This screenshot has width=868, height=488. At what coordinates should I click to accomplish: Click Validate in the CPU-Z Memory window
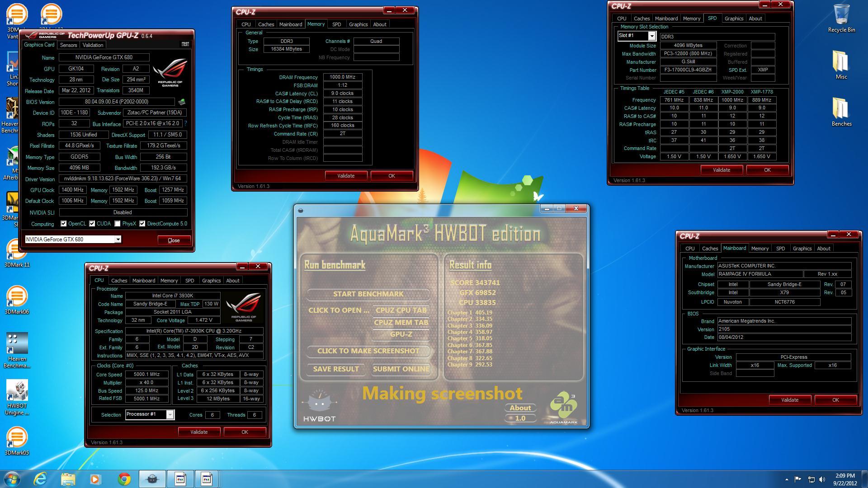click(x=346, y=176)
